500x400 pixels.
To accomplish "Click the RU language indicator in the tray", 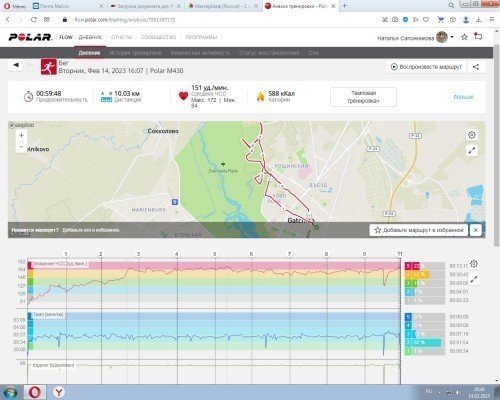I will coord(429,391).
